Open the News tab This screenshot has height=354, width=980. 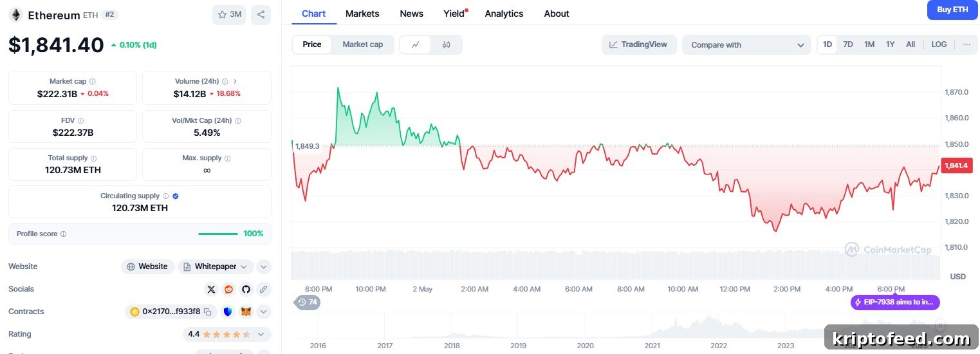pyautogui.click(x=412, y=14)
